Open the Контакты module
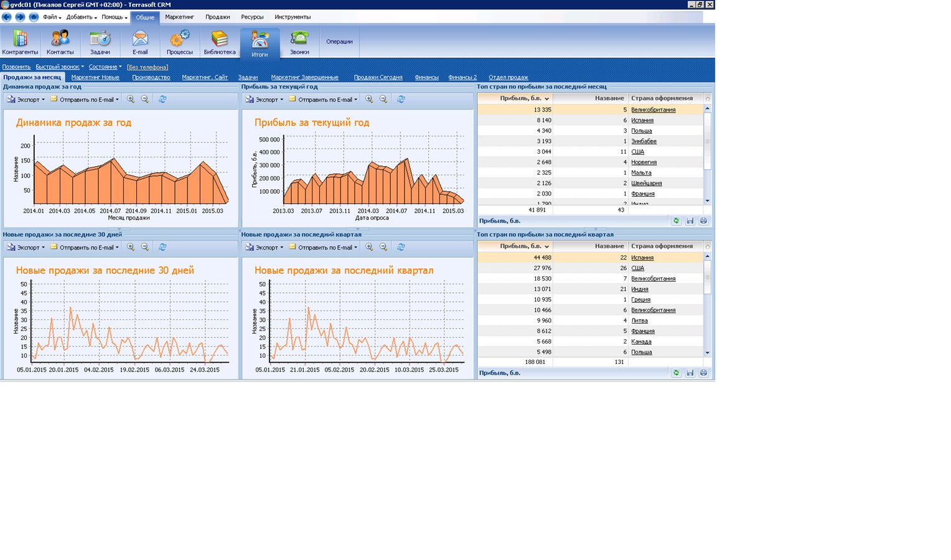The image size is (951, 560). (x=60, y=42)
